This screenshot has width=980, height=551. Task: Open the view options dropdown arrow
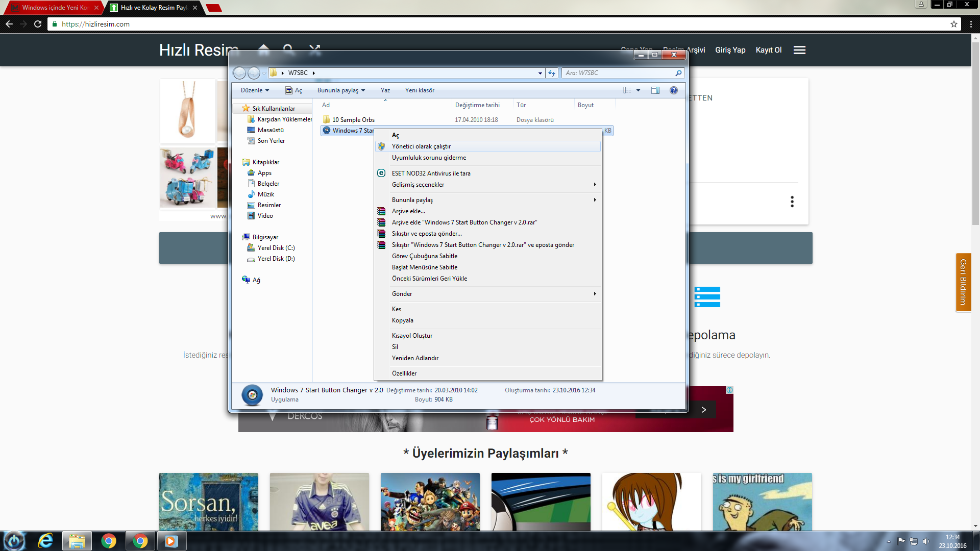coord(638,90)
